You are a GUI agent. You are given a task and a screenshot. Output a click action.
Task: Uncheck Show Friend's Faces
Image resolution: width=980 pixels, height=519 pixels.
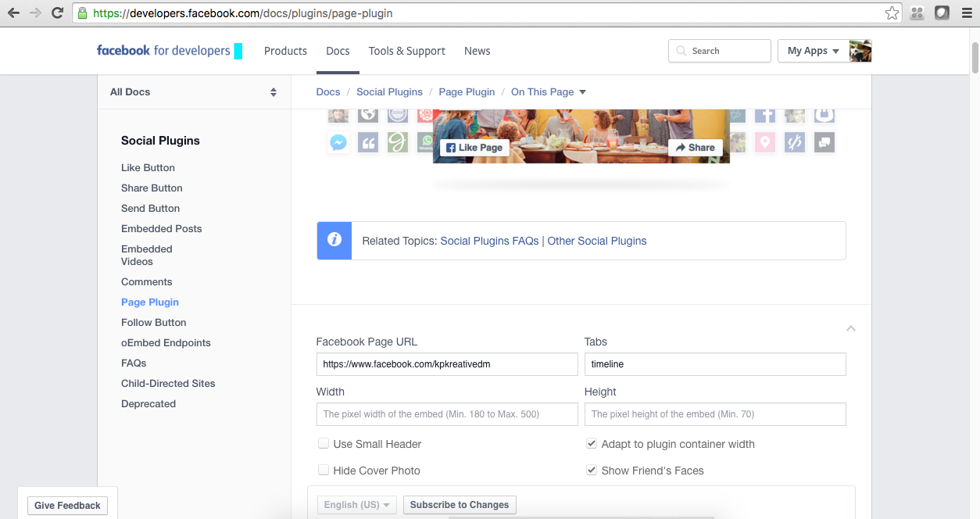click(592, 471)
